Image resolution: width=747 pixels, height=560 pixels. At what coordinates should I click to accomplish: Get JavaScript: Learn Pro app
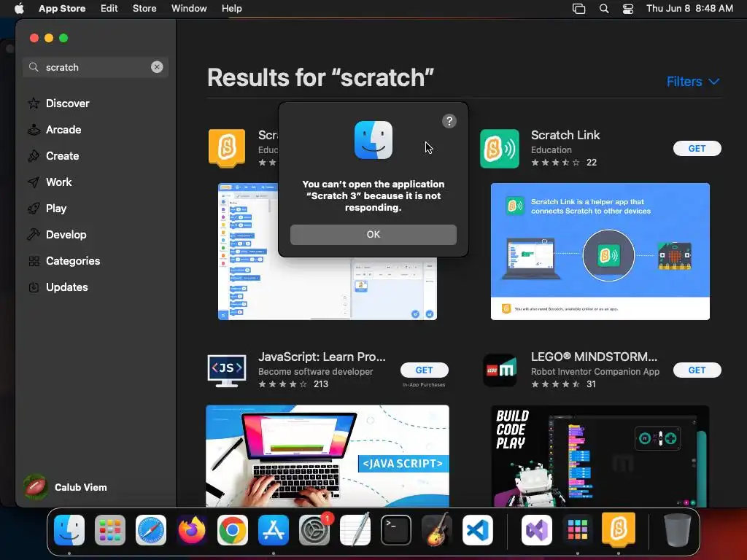424,370
